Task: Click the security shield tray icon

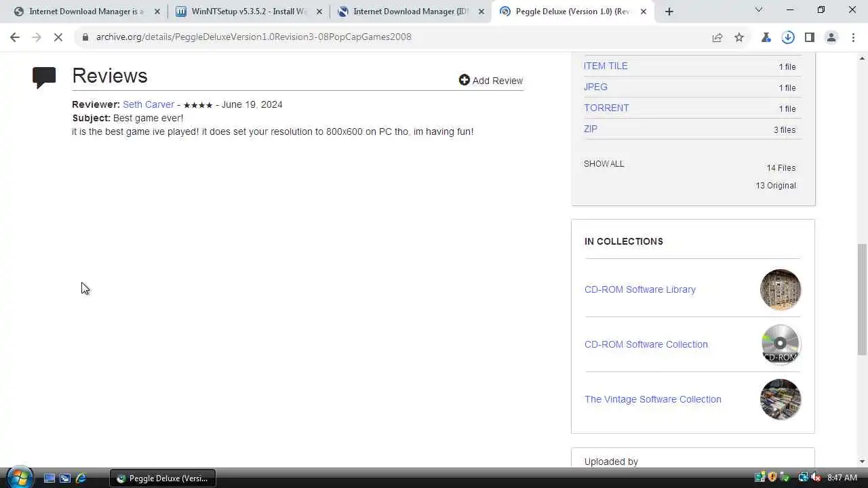Action: (772, 477)
